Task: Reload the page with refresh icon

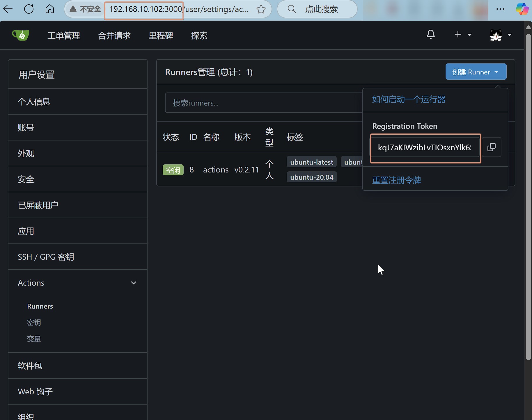Action: 29,9
